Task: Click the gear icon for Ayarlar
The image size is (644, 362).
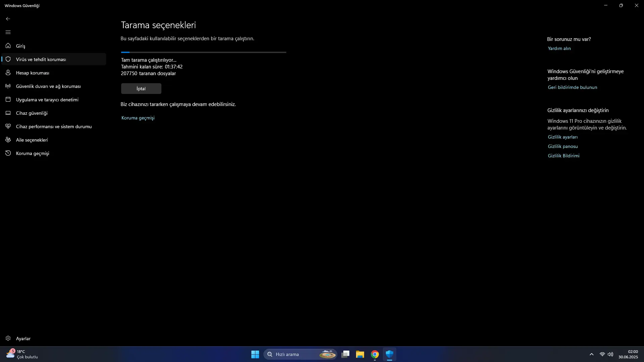Action: tap(8, 339)
